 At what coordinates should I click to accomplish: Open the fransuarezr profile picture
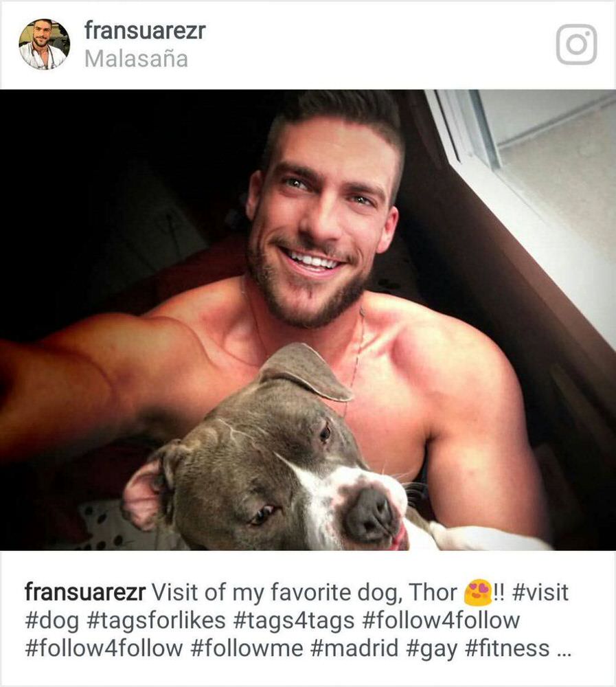click(x=44, y=44)
